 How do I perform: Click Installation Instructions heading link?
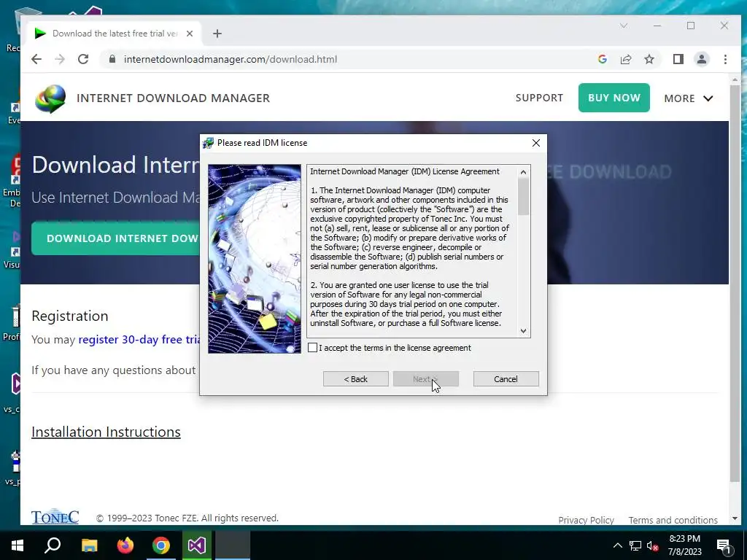coord(106,432)
